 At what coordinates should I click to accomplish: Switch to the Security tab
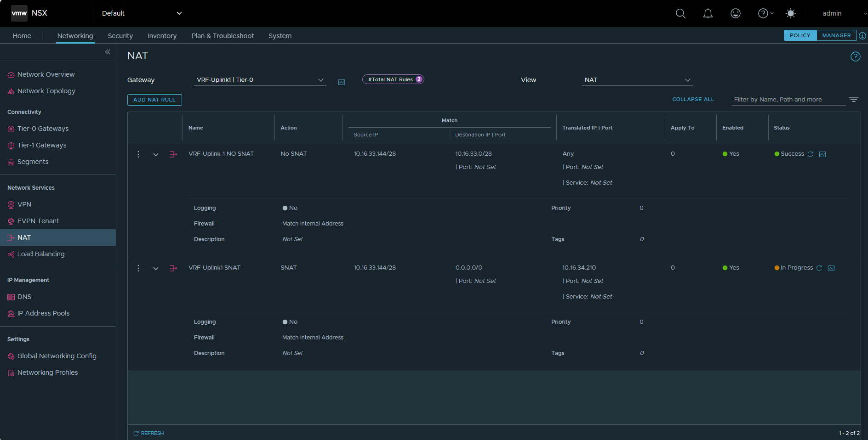point(120,36)
